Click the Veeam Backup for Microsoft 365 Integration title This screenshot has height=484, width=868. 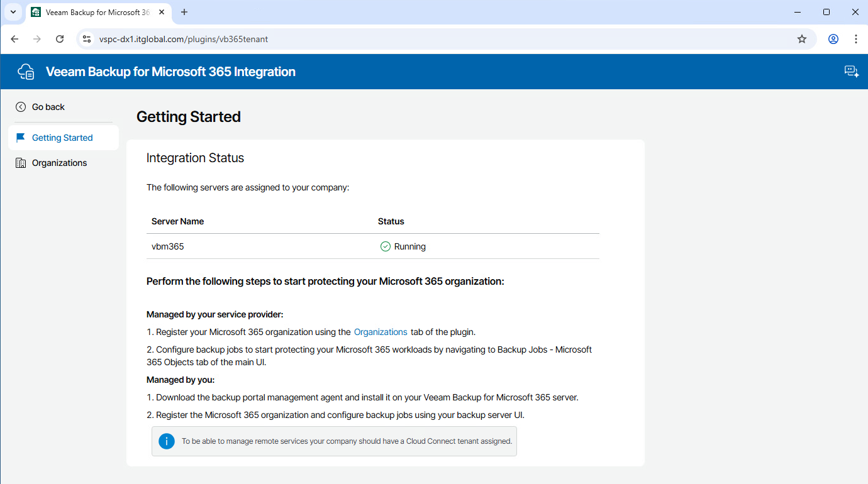coord(170,72)
